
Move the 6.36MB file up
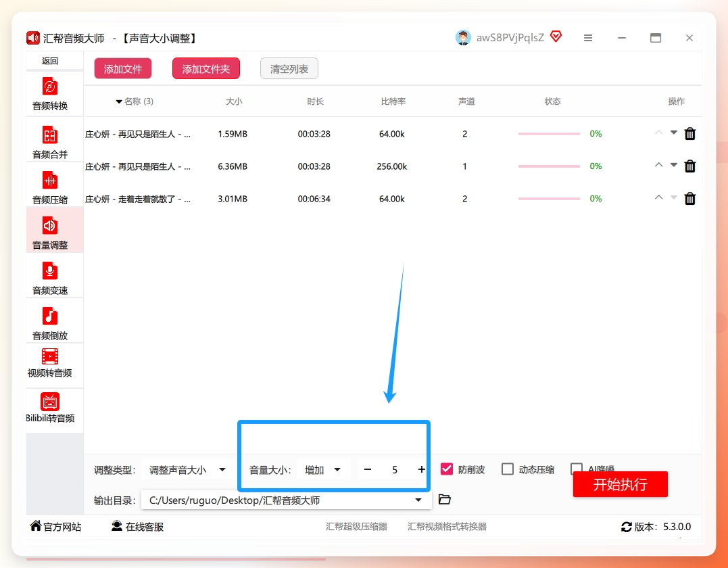point(658,165)
